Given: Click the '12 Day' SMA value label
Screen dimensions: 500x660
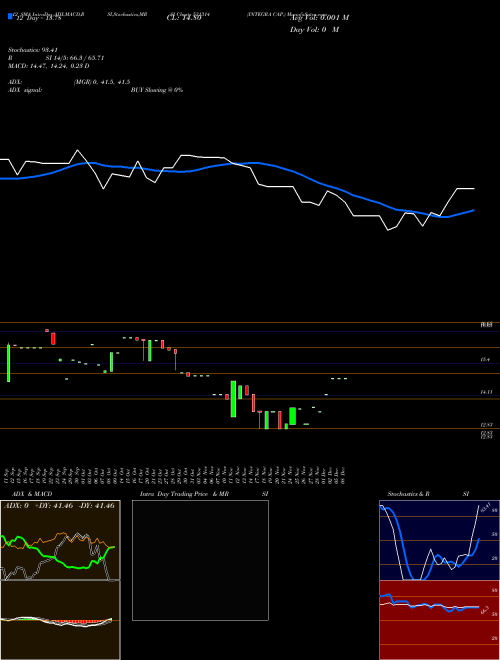Looking at the screenshot, I should point(37,18).
